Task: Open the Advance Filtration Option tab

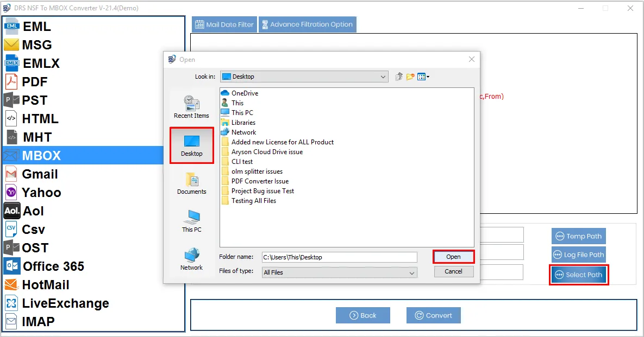Action: (307, 24)
